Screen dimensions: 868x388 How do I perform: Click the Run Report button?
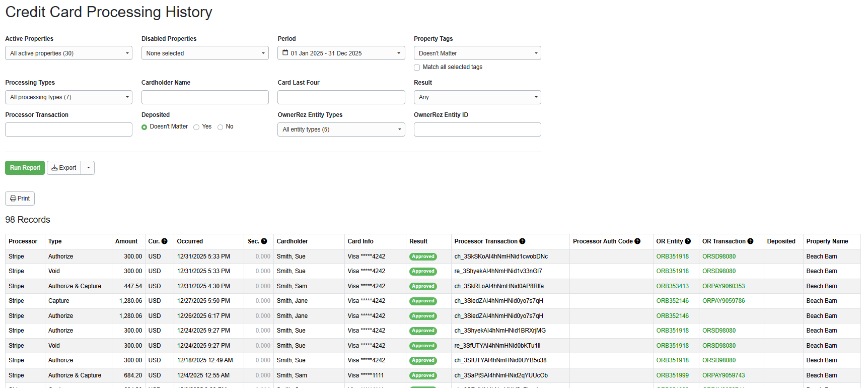pyautogui.click(x=25, y=168)
